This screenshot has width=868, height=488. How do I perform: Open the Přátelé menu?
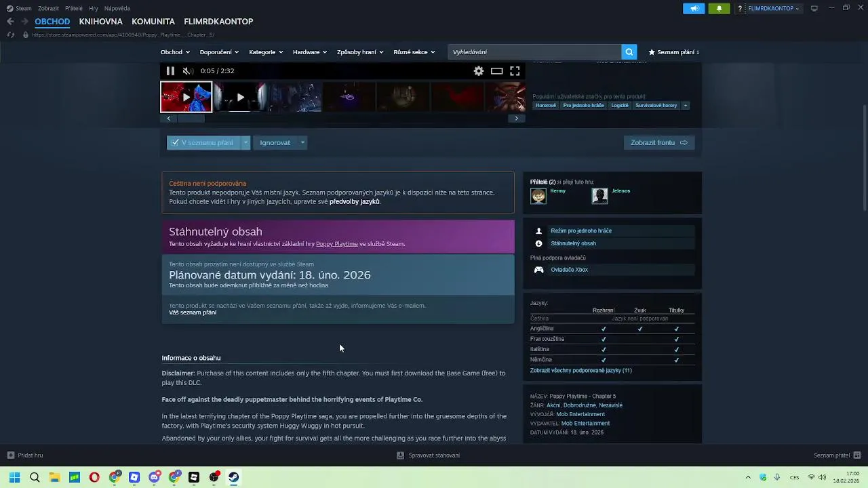pyautogui.click(x=74, y=8)
